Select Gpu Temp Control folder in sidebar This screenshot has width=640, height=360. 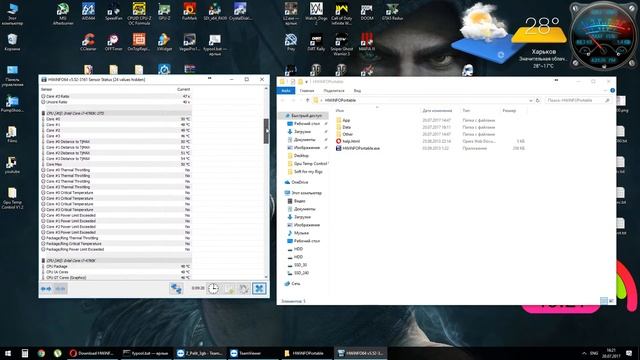[x=307, y=163]
